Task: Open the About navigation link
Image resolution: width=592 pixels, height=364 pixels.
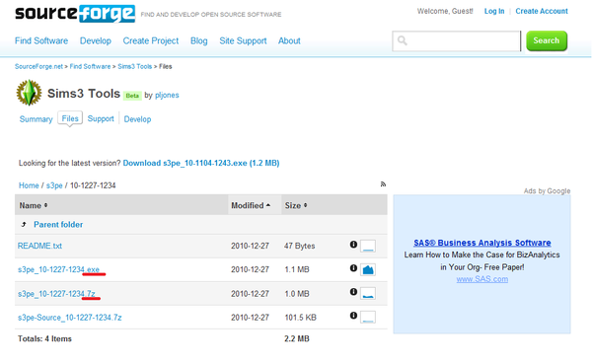Action: click(x=289, y=40)
